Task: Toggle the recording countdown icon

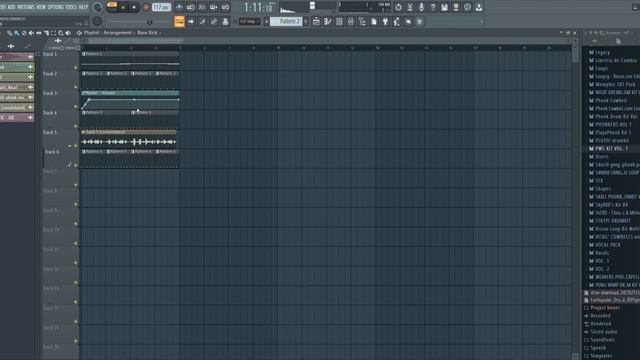Action: click(x=202, y=7)
